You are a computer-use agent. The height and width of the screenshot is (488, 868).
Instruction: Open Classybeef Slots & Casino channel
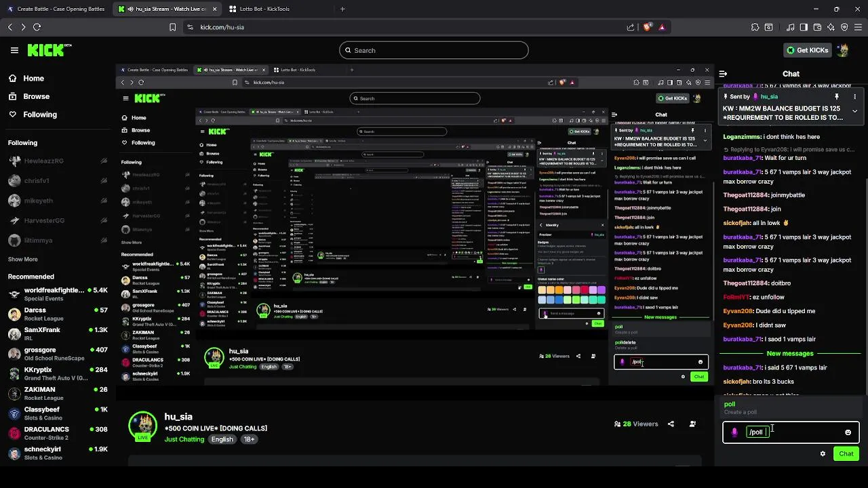[58, 413]
